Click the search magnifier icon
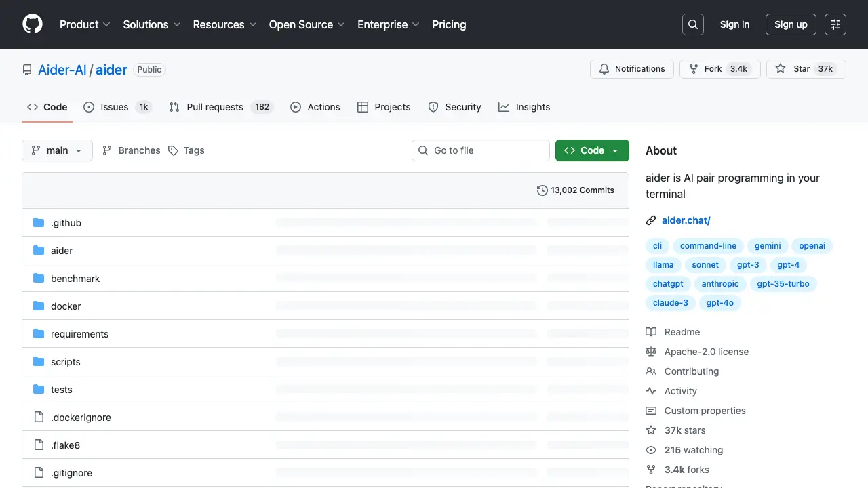This screenshot has width=868, height=488. (x=692, y=24)
